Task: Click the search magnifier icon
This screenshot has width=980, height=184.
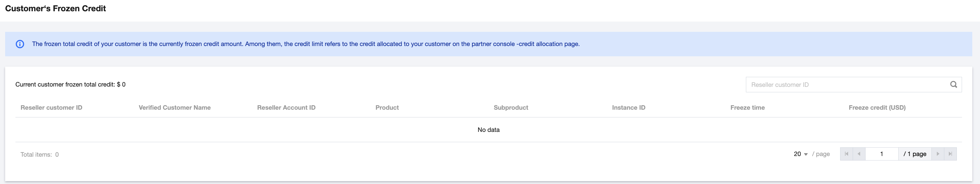Action: coord(953,85)
